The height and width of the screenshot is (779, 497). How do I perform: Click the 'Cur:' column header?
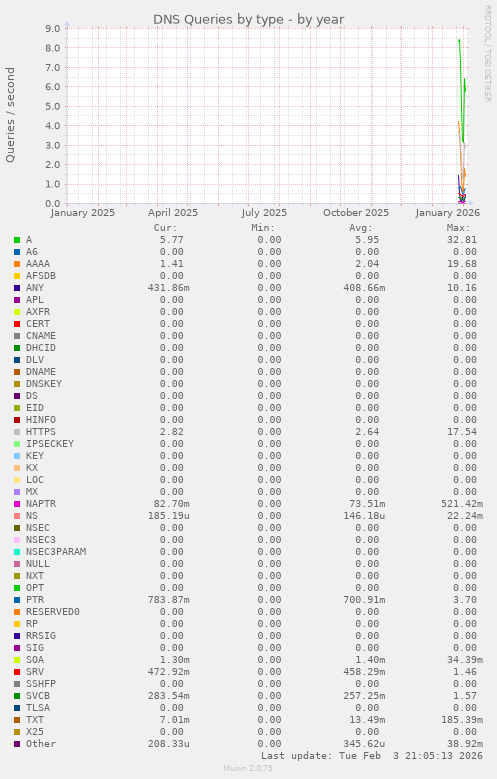tap(166, 228)
